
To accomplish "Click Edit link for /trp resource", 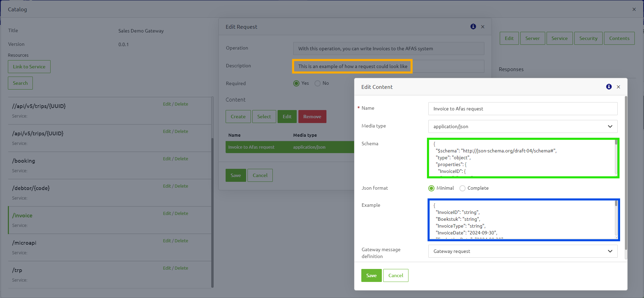I will click(167, 268).
